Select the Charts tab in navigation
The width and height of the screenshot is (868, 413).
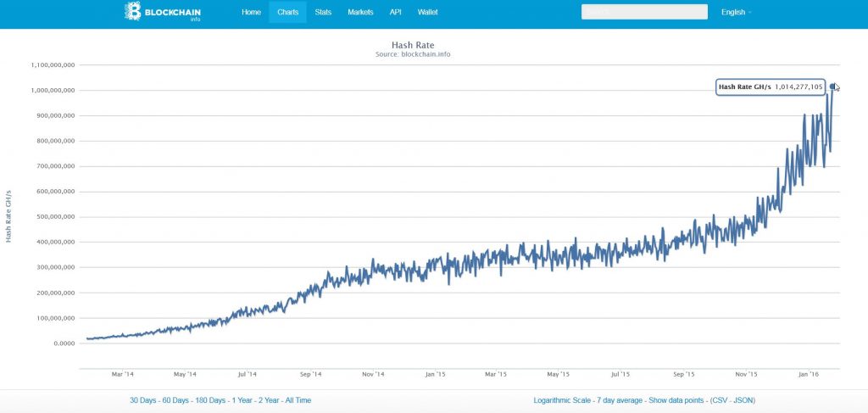point(287,12)
